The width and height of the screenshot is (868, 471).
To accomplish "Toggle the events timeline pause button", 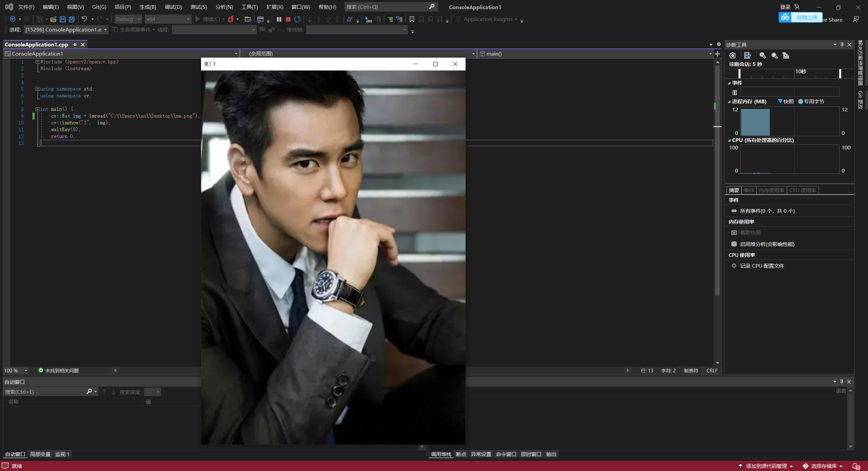I will pos(735,93).
